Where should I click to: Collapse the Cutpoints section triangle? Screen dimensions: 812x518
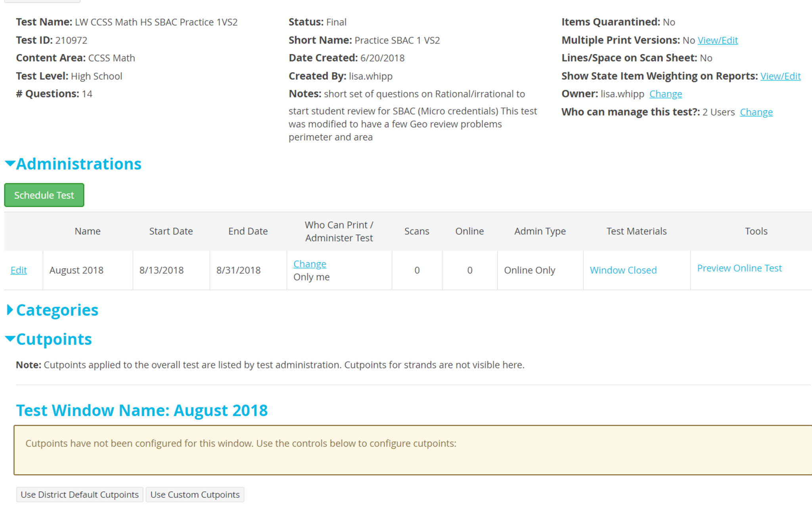(x=10, y=338)
